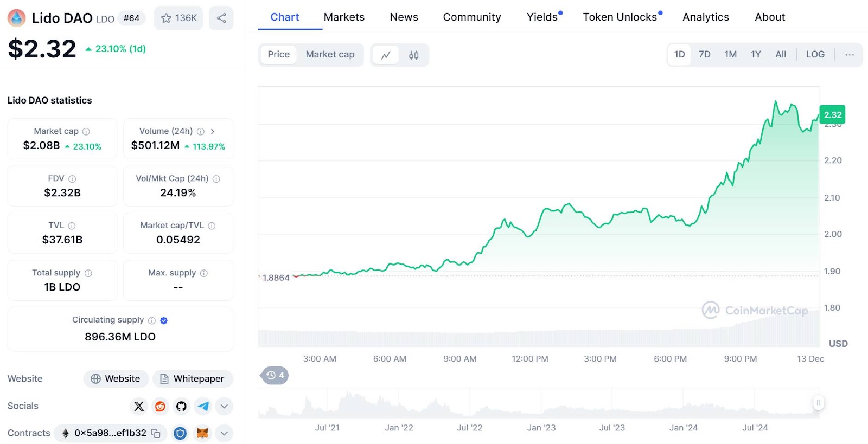Set chart range to 1M
The image size is (868, 444).
pos(730,54)
